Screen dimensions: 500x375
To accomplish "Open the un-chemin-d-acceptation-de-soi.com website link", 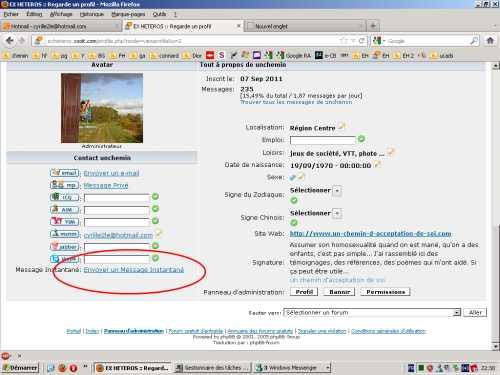I will point(370,233).
